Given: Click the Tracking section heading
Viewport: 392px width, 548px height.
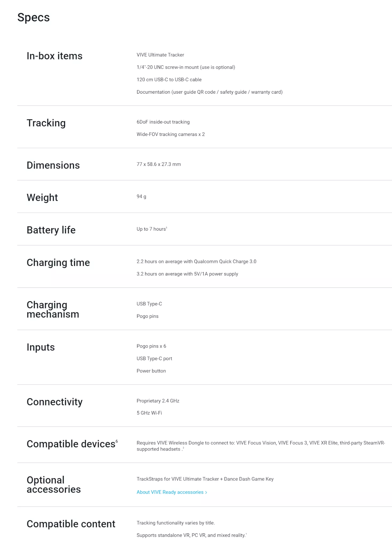Looking at the screenshot, I should click(x=46, y=123).
